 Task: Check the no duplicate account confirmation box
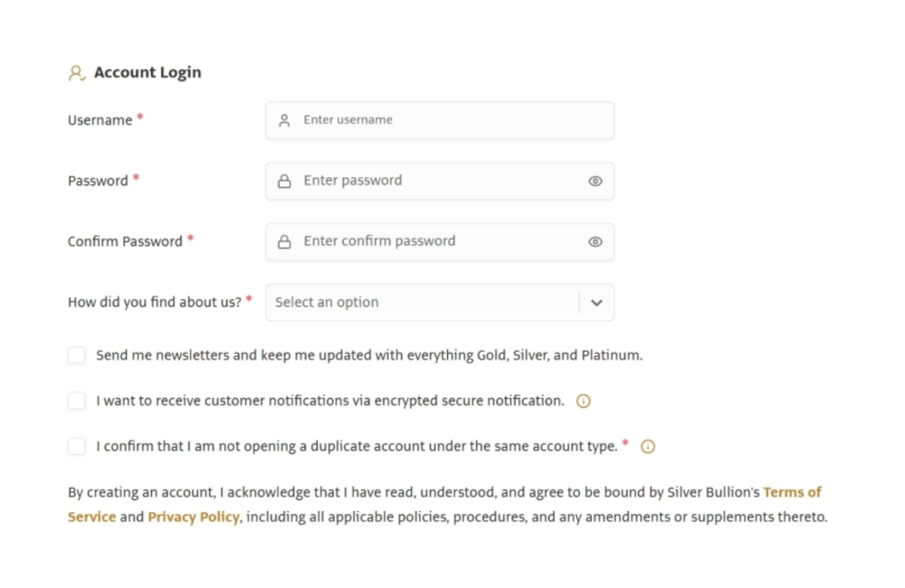coord(77,447)
